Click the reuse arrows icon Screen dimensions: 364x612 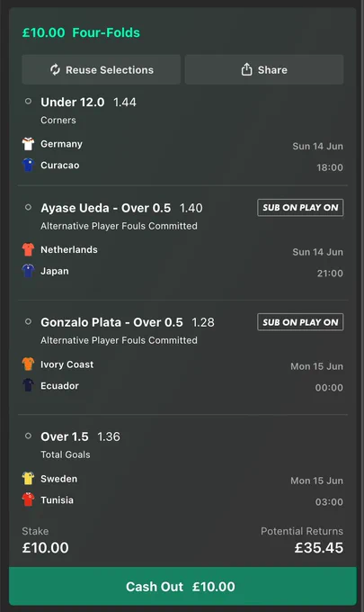point(55,70)
